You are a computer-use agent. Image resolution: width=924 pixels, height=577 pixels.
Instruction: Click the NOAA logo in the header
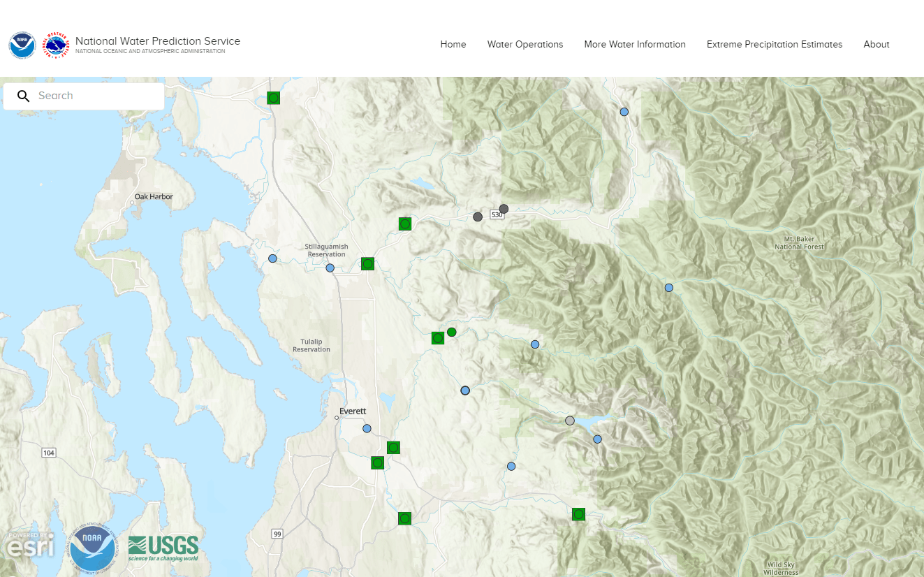[22, 45]
